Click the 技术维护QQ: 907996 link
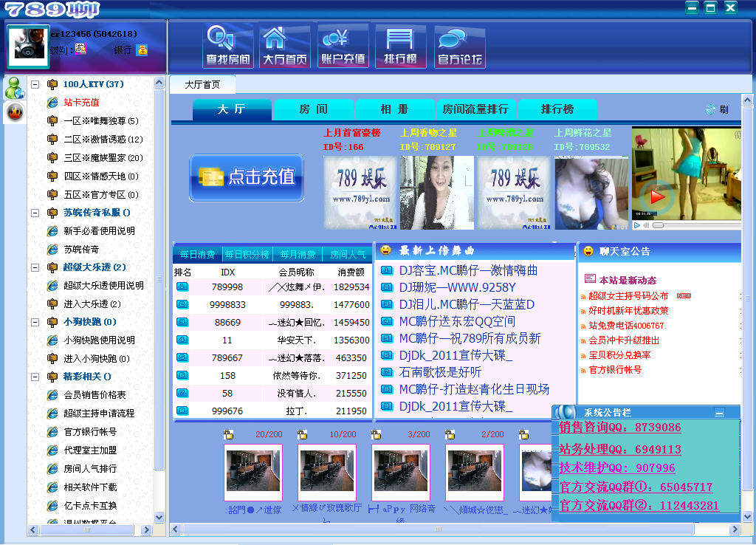The height and width of the screenshot is (545, 756). pyautogui.click(x=617, y=468)
